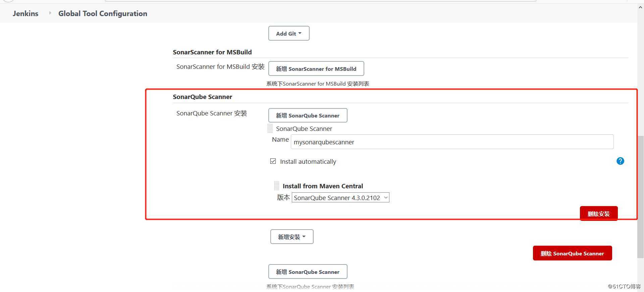Open Global Tool Configuration breadcrumb

[x=103, y=13]
